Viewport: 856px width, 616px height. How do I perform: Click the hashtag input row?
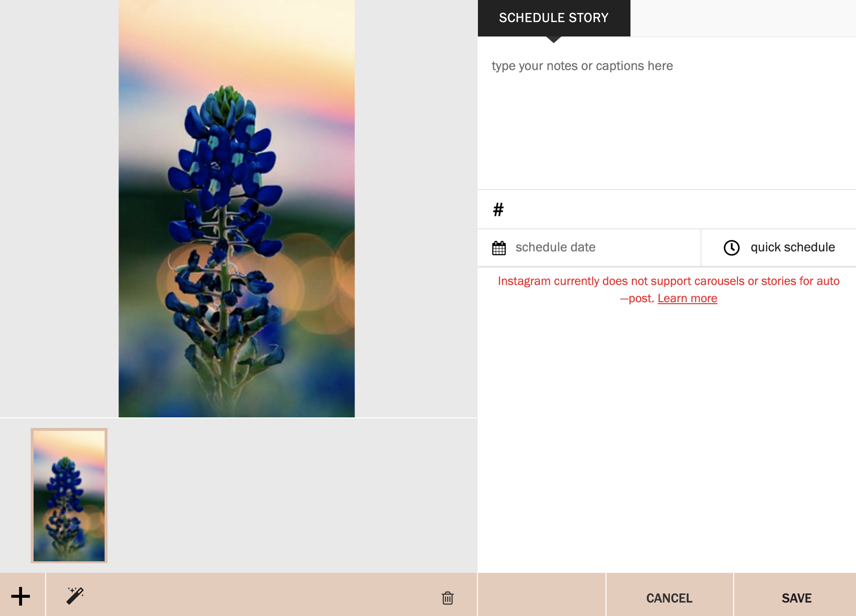point(667,209)
